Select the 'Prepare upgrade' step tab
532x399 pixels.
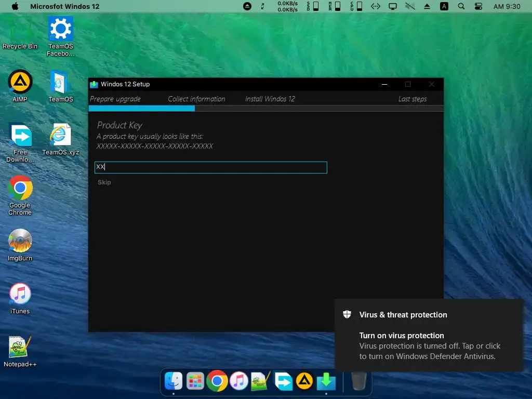(115, 99)
